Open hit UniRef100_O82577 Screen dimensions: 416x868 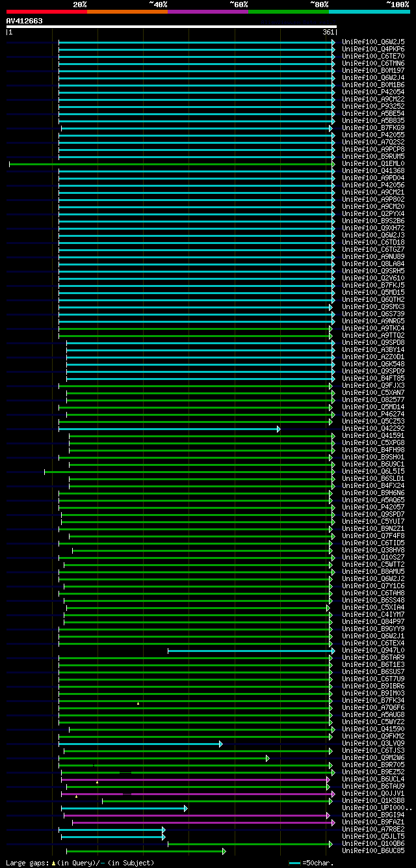click(374, 400)
